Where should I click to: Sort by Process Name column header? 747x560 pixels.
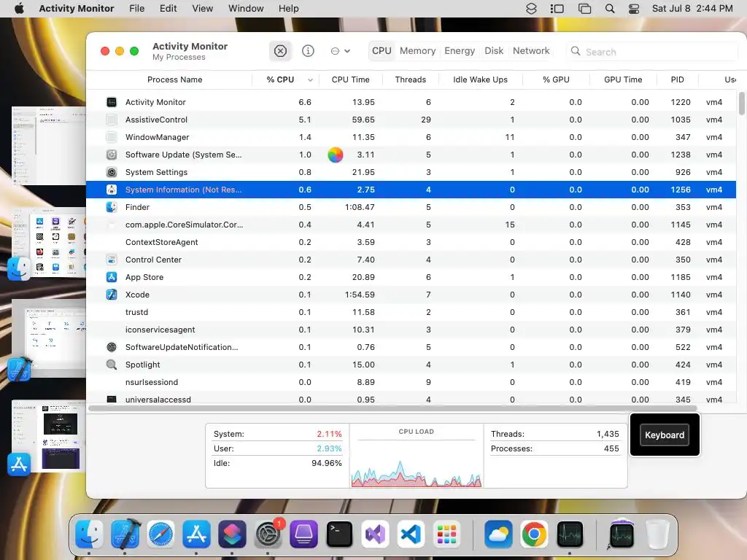click(174, 79)
